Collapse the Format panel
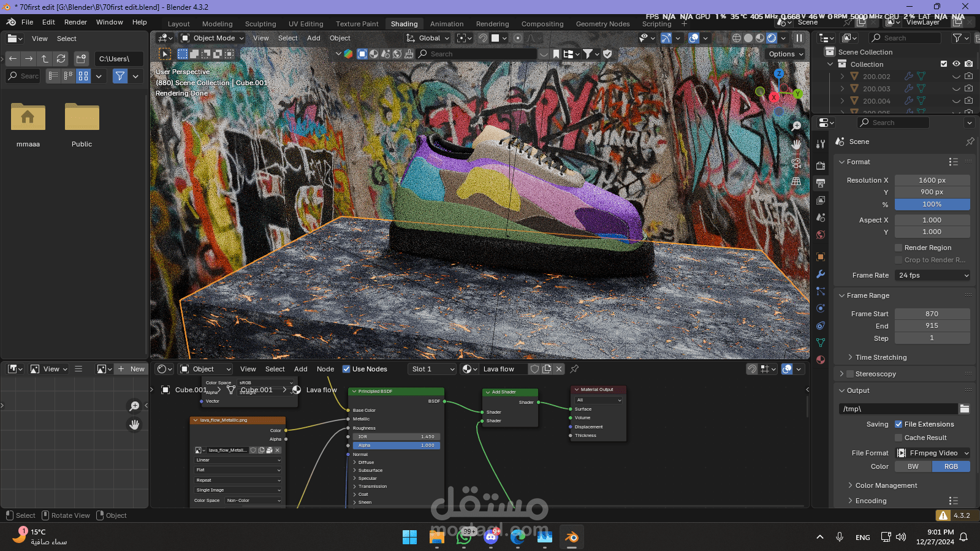Image resolution: width=980 pixels, height=551 pixels. tap(858, 162)
